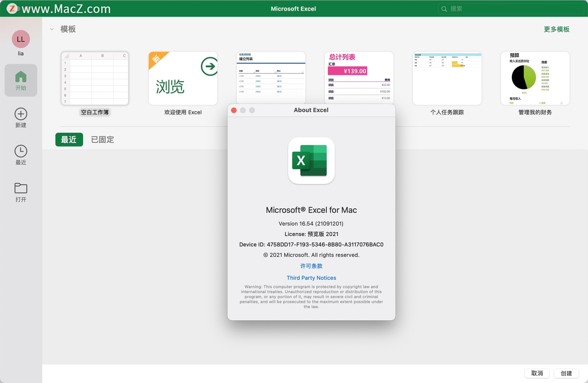
Task: Open the Third Party Notices link
Action: point(311,278)
